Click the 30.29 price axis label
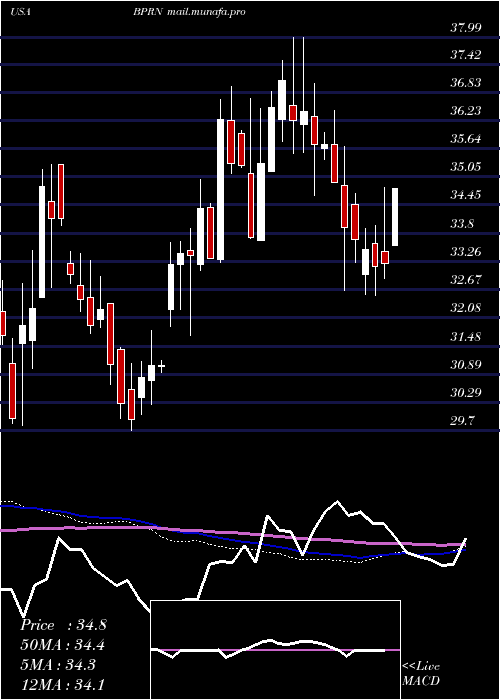500x700 pixels. (x=466, y=393)
